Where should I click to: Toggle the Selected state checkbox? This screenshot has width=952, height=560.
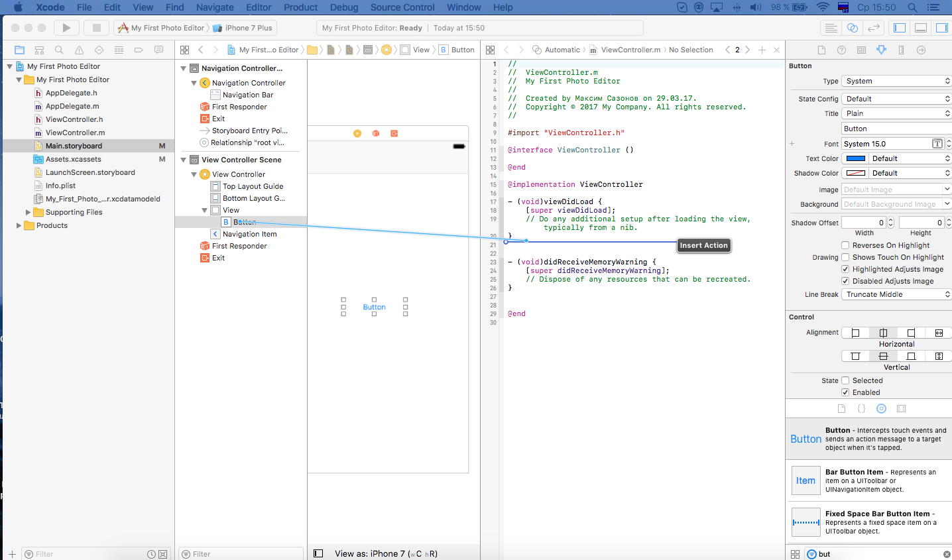845,380
